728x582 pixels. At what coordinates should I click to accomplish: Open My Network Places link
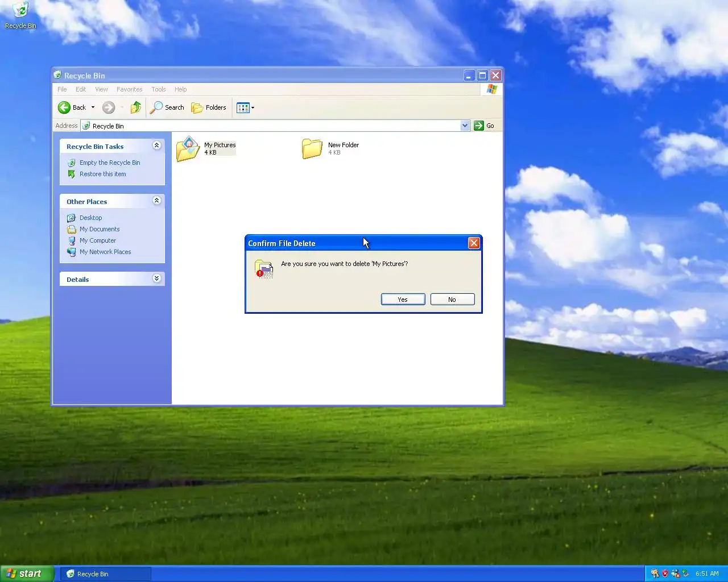105,252
